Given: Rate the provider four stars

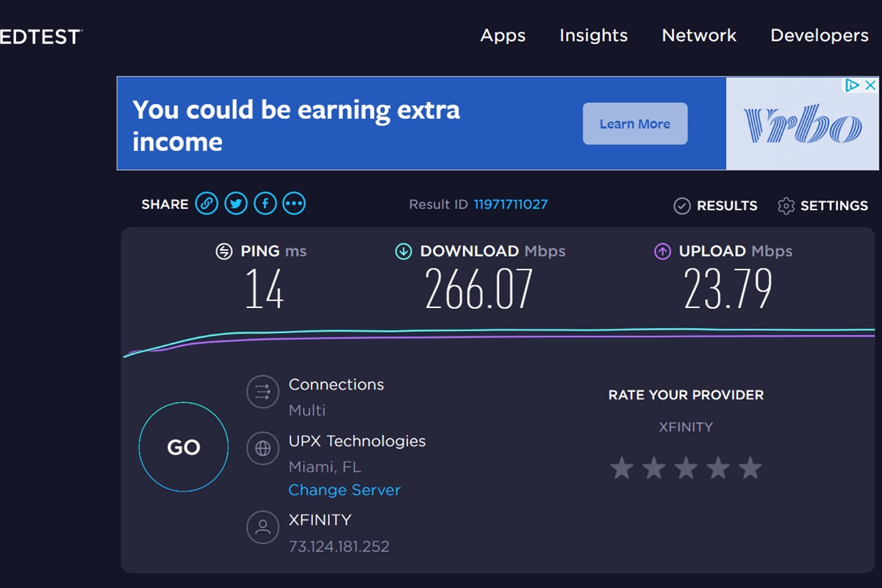Looking at the screenshot, I should [x=718, y=467].
